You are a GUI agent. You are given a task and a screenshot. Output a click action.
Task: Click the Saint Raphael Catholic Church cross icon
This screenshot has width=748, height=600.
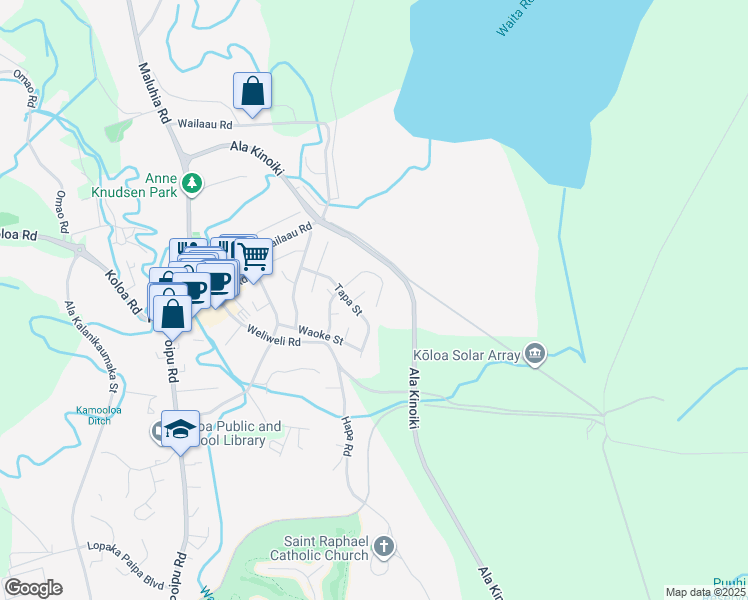[384, 547]
